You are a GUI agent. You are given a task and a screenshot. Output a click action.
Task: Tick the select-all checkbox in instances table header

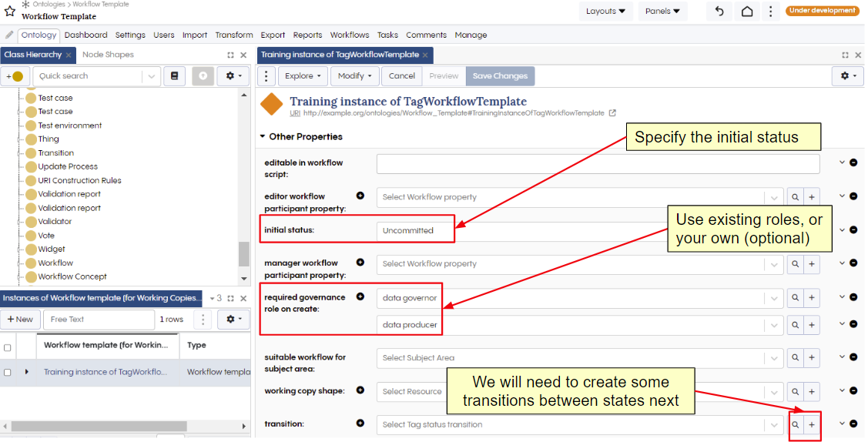7,348
